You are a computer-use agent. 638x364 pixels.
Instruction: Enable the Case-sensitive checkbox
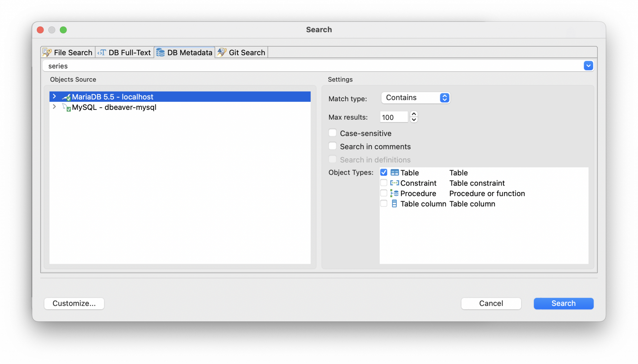point(333,133)
